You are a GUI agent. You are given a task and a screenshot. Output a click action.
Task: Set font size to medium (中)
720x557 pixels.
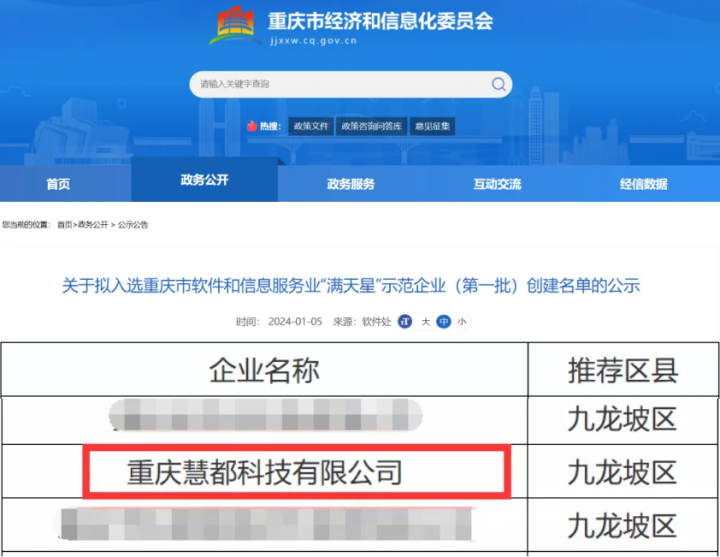click(x=443, y=322)
